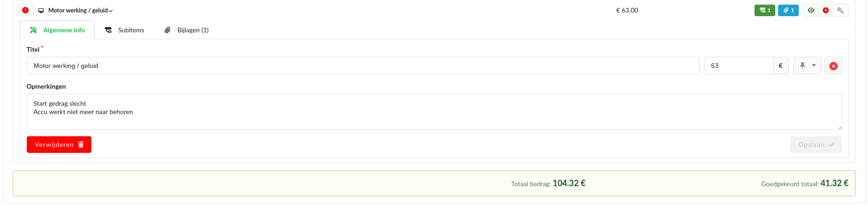Click the red X button beside the pin
The image size is (868, 206).
tap(833, 66)
